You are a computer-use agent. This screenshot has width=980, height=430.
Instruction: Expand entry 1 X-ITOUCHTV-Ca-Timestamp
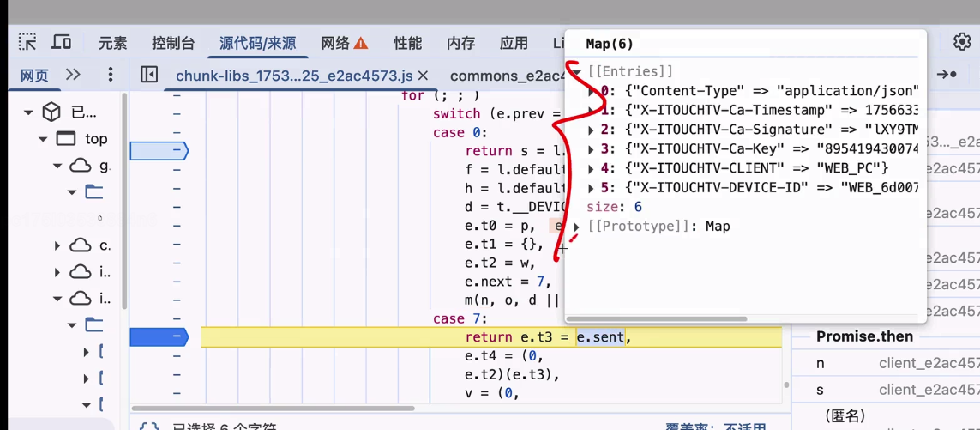click(x=592, y=111)
